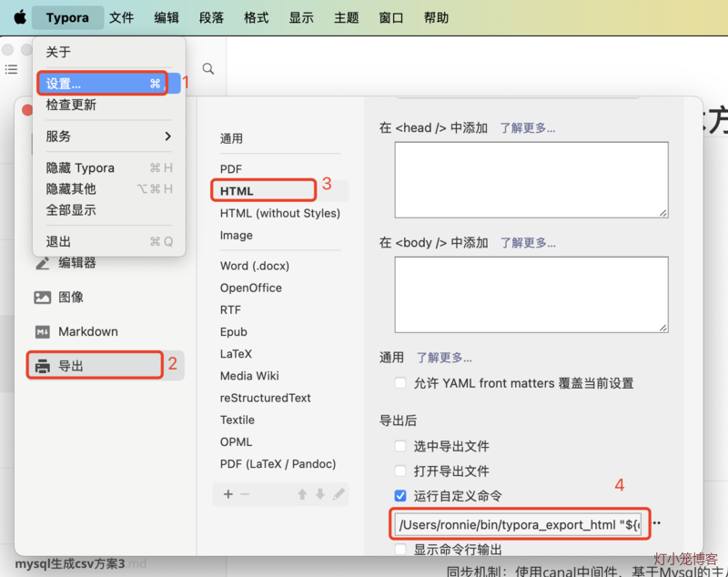Move export format down with arrow
The width and height of the screenshot is (728, 577).
pos(320,494)
